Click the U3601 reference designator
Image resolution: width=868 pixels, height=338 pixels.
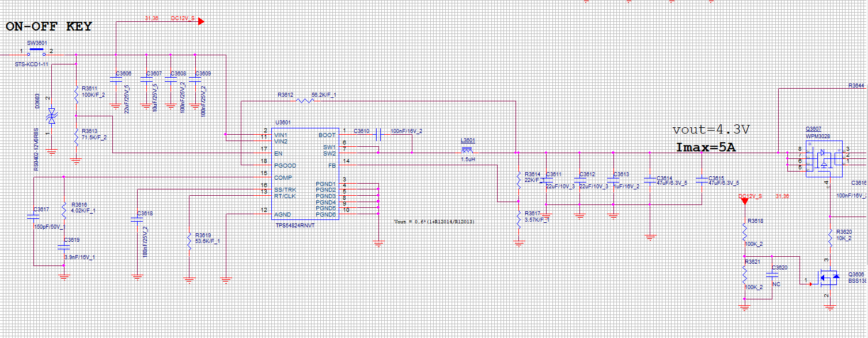coord(283,123)
